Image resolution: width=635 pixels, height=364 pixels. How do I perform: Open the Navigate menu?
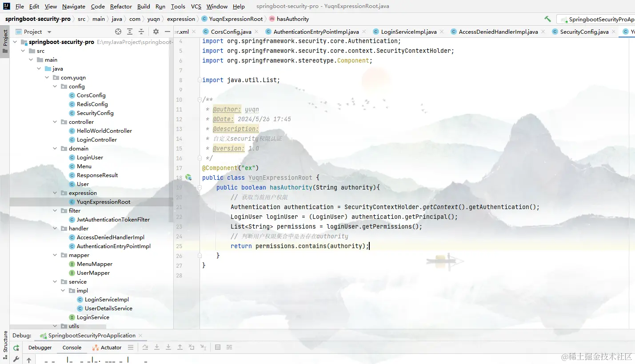[74, 7]
